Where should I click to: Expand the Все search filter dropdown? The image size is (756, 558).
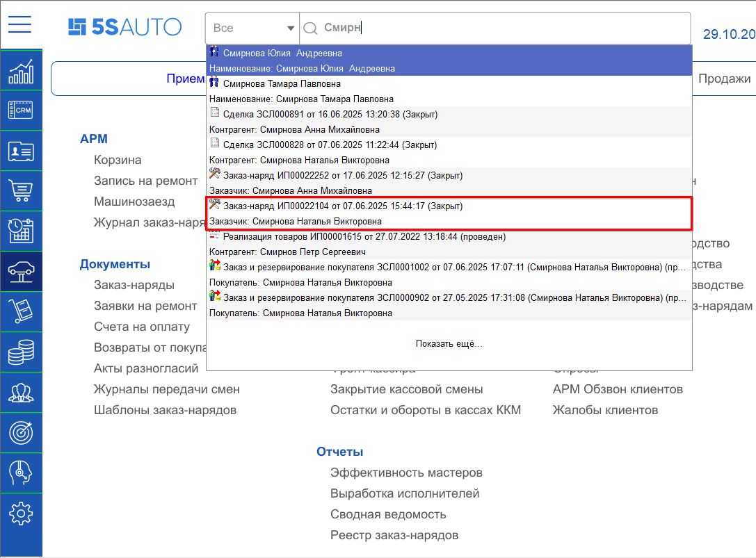click(252, 28)
